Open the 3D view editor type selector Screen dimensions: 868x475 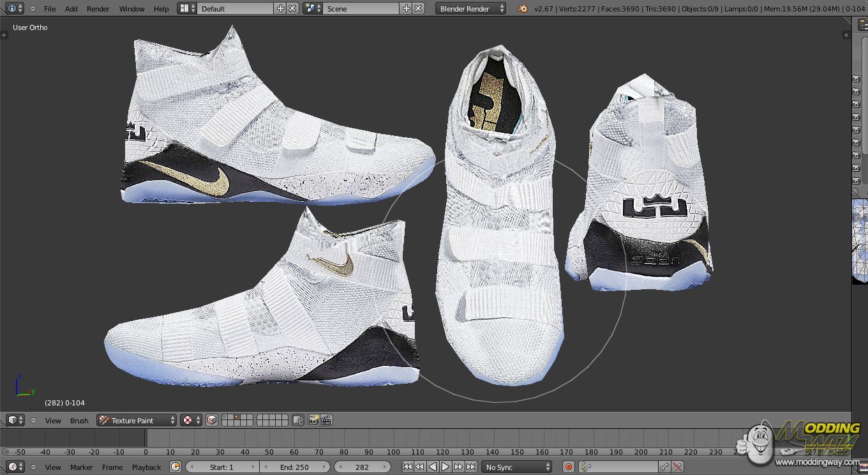coord(15,420)
